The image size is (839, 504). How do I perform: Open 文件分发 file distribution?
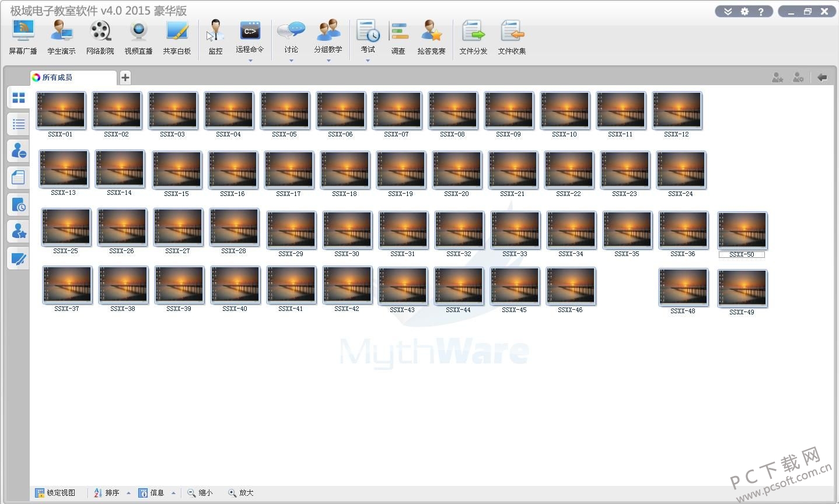click(473, 38)
